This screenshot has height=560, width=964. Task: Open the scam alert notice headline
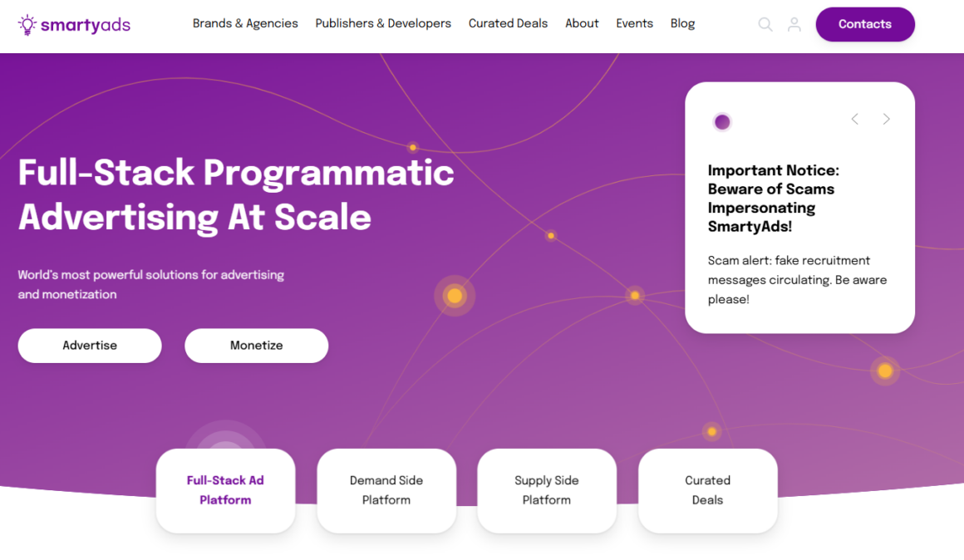point(773,199)
